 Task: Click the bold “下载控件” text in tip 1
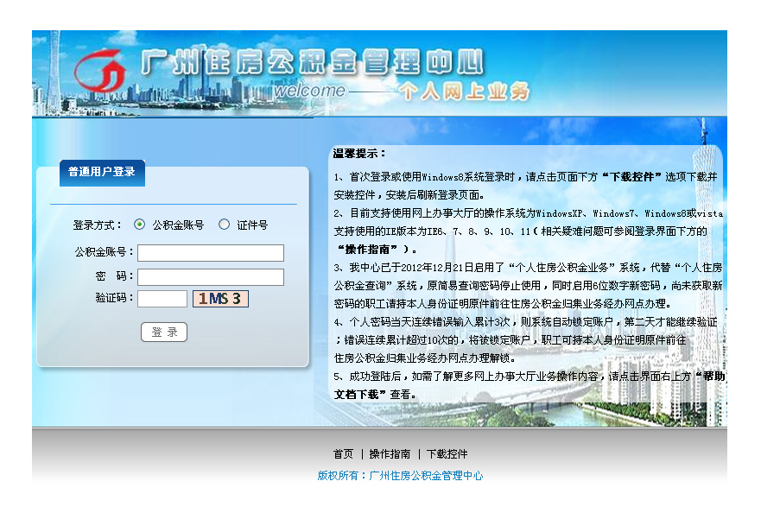point(631,177)
